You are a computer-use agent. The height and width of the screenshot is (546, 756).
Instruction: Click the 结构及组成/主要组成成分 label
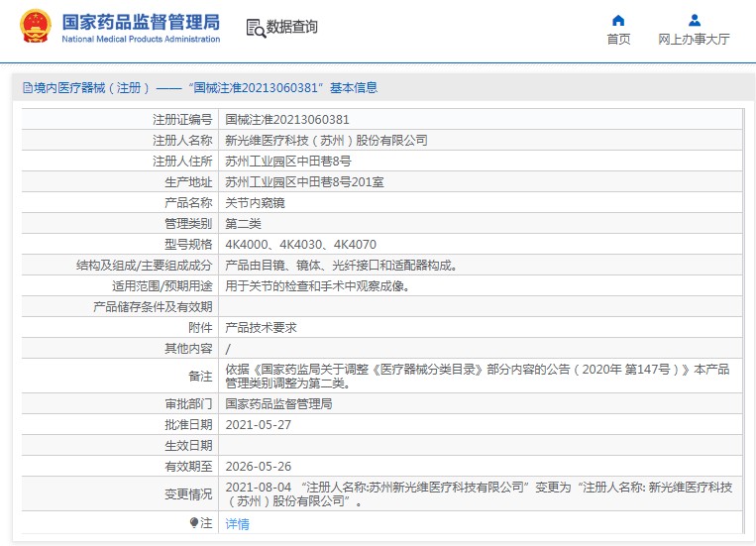tap(144, 265)
